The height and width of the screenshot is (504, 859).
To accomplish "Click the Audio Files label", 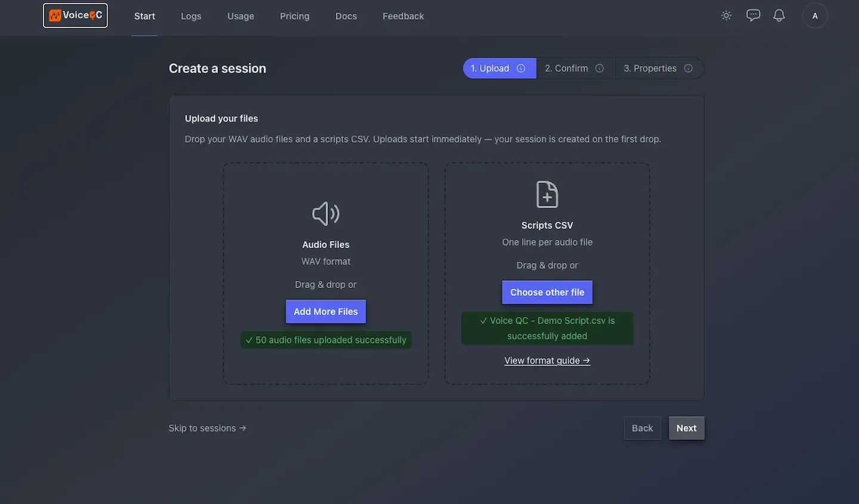I will pyautogui.click(x=326, y=245).
